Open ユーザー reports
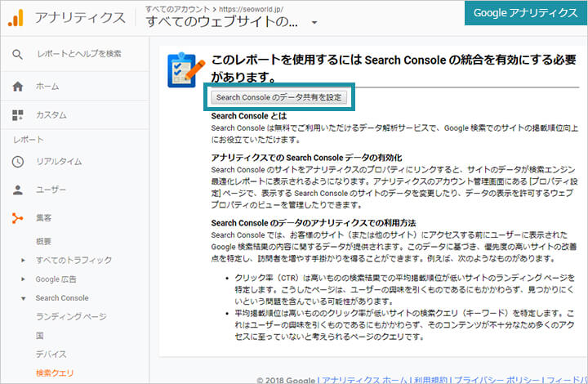Screen dimensions: 588x384 (x=51, y=190)
